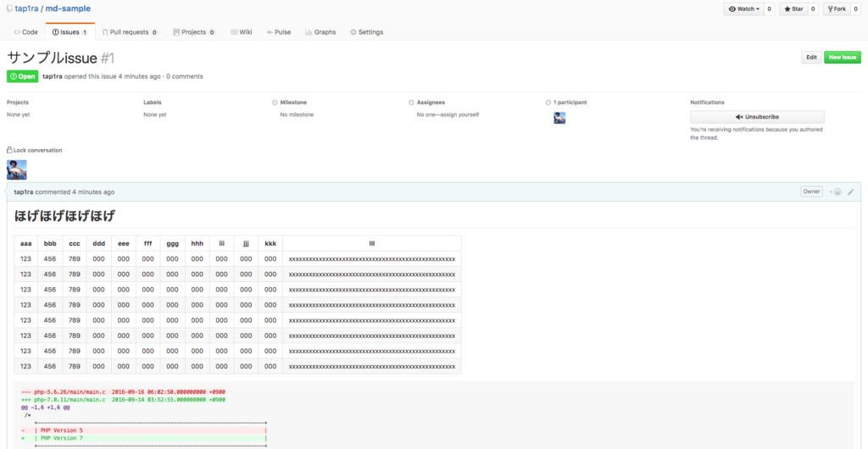Open the Watch dropdown

[x=743, y=8]
